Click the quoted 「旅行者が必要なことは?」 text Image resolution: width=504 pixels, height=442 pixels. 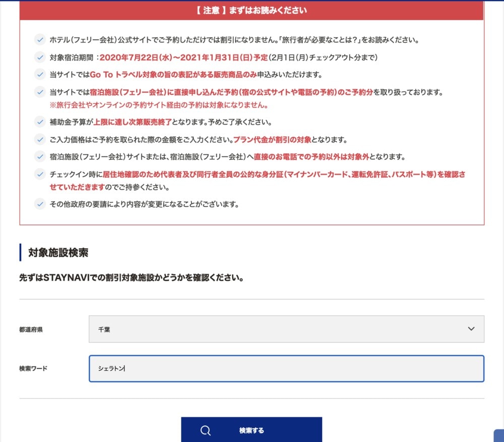point(319,40)
